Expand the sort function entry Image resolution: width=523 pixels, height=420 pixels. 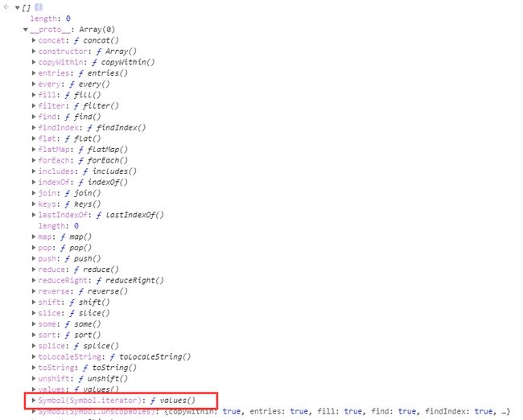coord(34,335)
